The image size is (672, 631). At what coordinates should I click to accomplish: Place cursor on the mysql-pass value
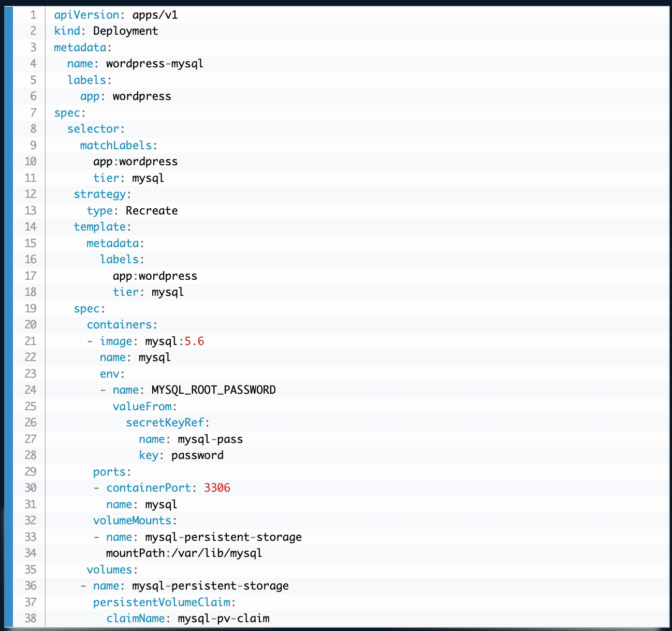tap(210, 439)
